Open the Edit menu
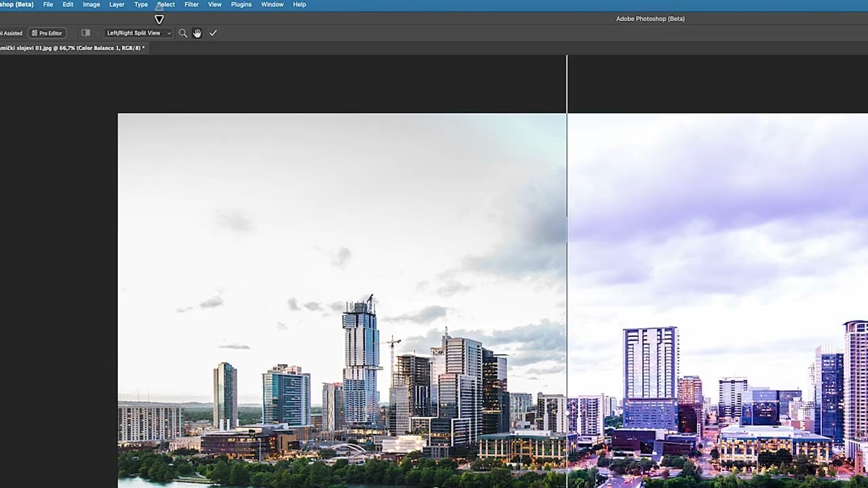The height and width of the screenshot is (488, 868). tap(68, 4)
